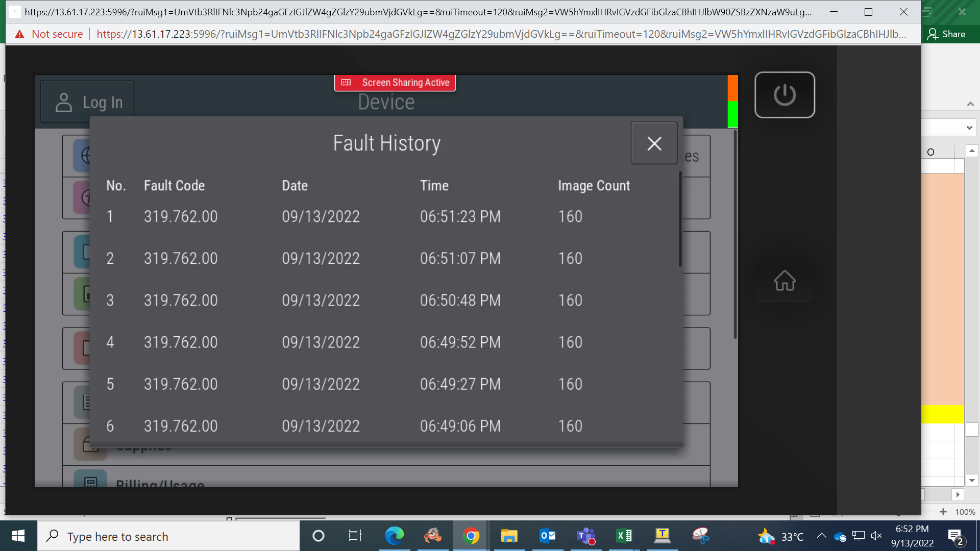Image resolution: width=980 pixels, height=551 pixels.
Task: Open the Log In button
Action: pos(87,103)
